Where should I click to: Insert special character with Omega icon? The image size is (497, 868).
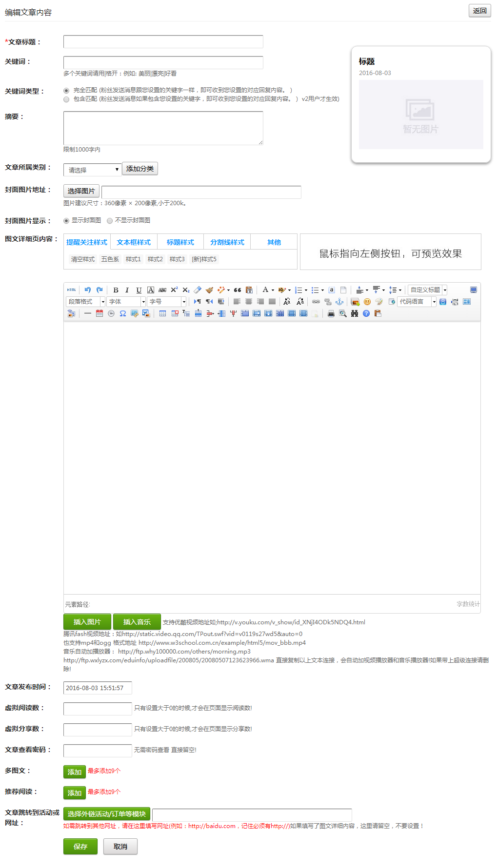[x=123, y=314]
